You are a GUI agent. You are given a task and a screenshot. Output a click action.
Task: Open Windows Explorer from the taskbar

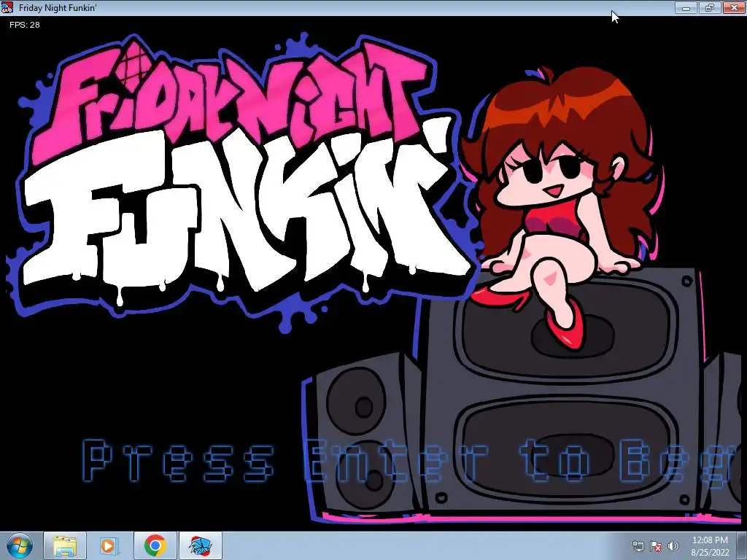(x=65, y=545)
